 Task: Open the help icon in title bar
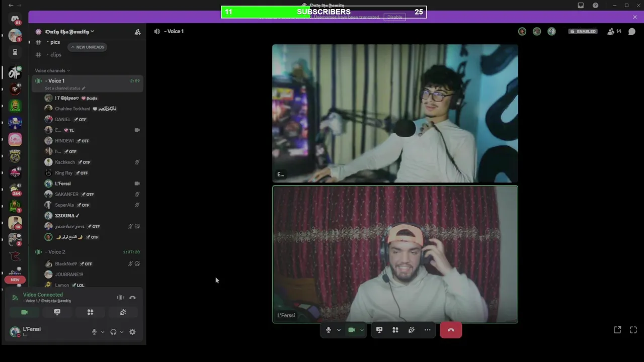point(596,6)
